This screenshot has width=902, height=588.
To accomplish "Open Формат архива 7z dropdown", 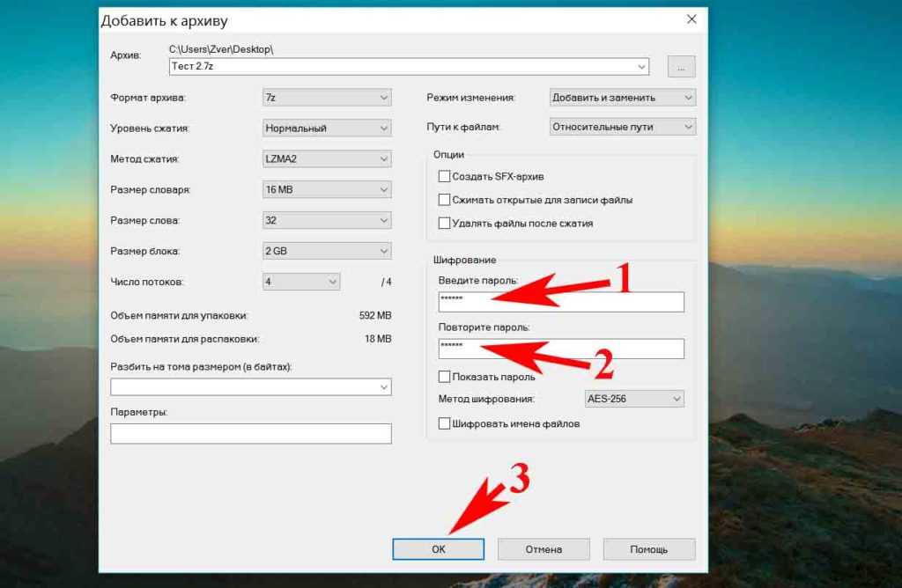I will pyautogui.click(x=327, y=98).
